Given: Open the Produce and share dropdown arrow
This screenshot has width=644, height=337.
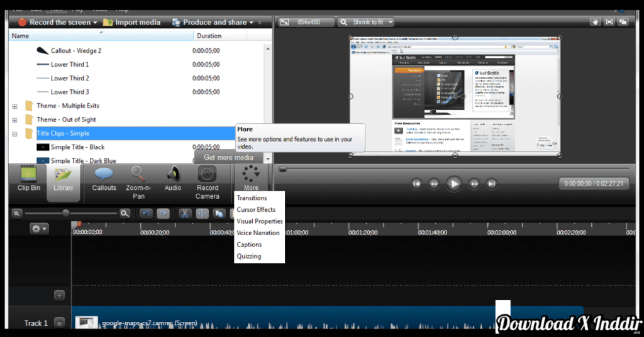Looking at the screenshot, I should pos(252,23).
